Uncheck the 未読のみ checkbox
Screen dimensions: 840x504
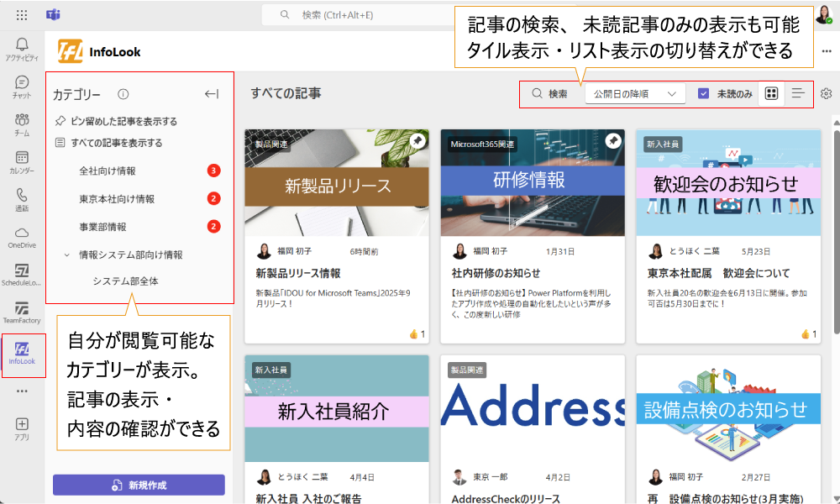[x=704, y=94]
